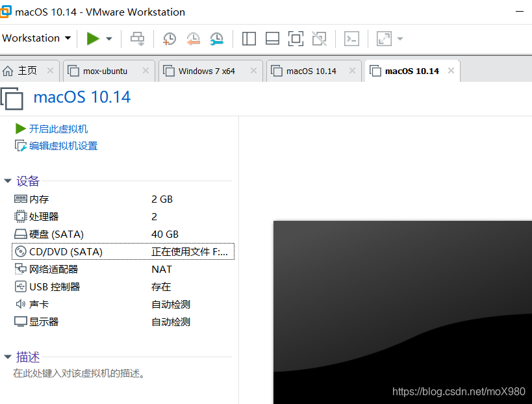The height and width of the screenshot is (404, 532).
Task: Click the network adapter icon
Action: click(20, 269)
